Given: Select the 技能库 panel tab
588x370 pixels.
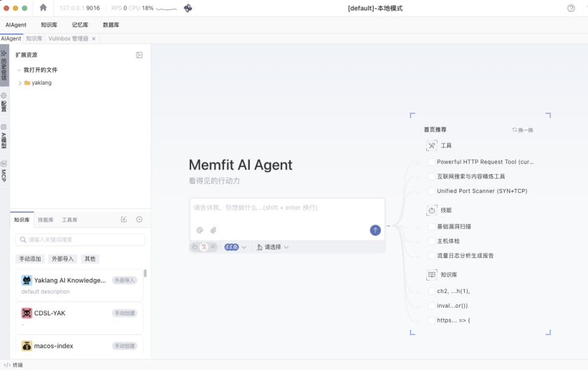Looking at the screenshot, I should tap(45, 220).
